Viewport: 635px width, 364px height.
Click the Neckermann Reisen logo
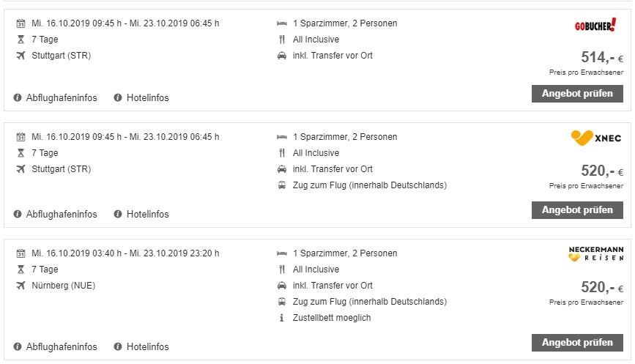[596, 254]
